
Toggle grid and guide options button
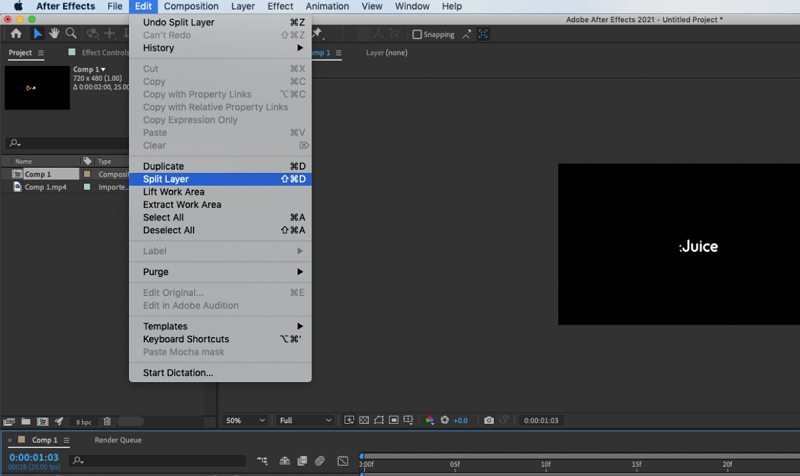click(x=408, y=420)
